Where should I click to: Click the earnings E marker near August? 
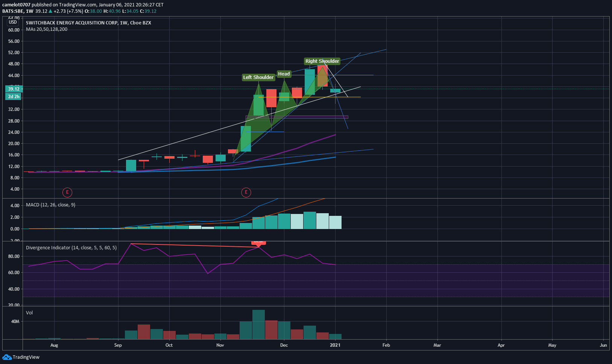click(67, 193)
